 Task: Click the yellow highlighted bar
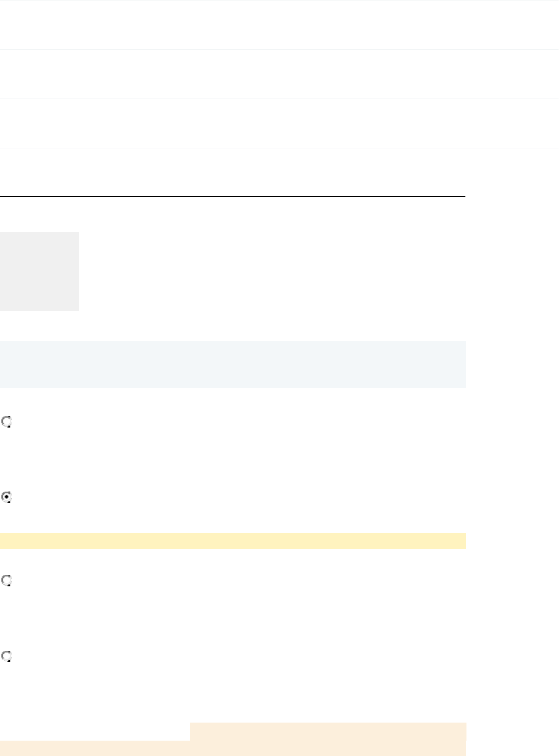click(x=233, y=541)
